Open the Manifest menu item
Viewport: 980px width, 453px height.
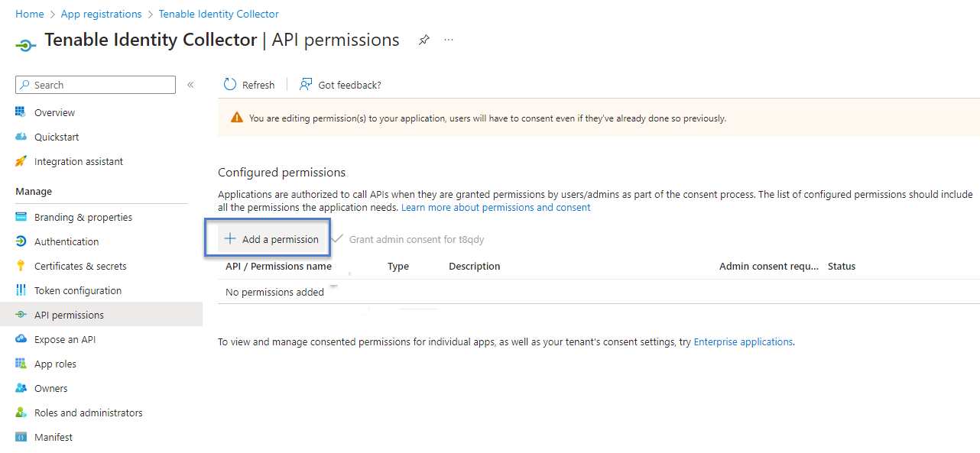pos(101,437)
